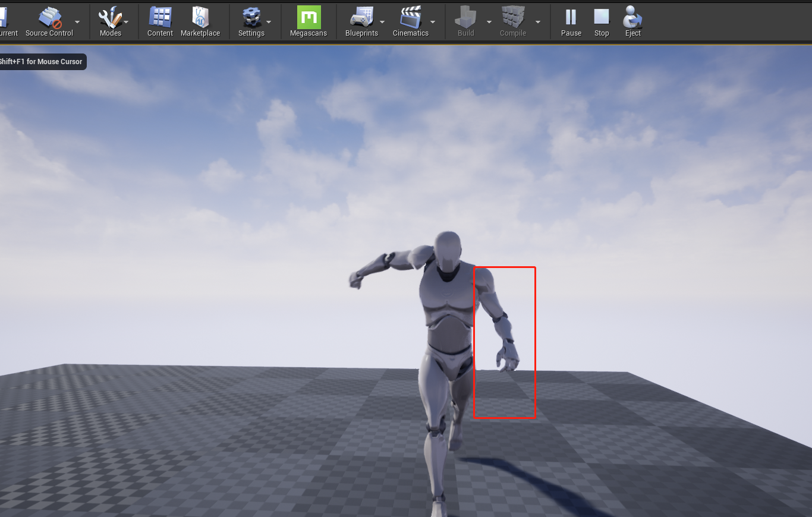Expand the Build options dropdown arrow
Viewport: 812px width, 517px height.
click(489, 21)
